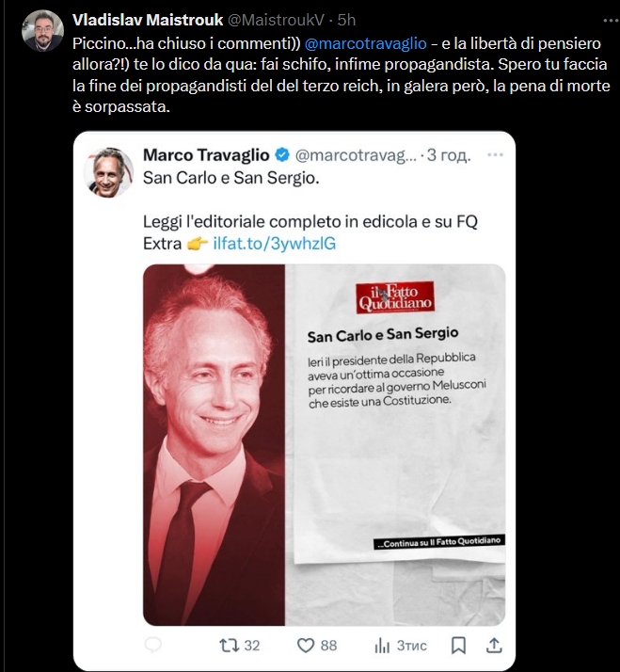Click the reply comment bubble icon
The height and width of the screenshot is (672, 620).
(153, 644)
